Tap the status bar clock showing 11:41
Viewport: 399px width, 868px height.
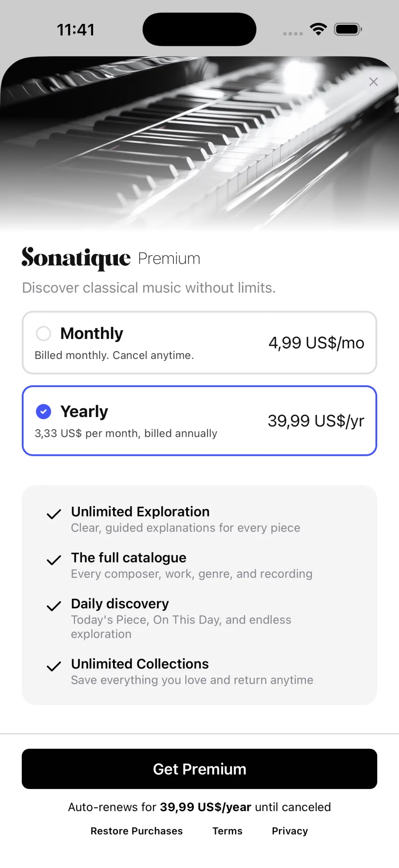76,30
